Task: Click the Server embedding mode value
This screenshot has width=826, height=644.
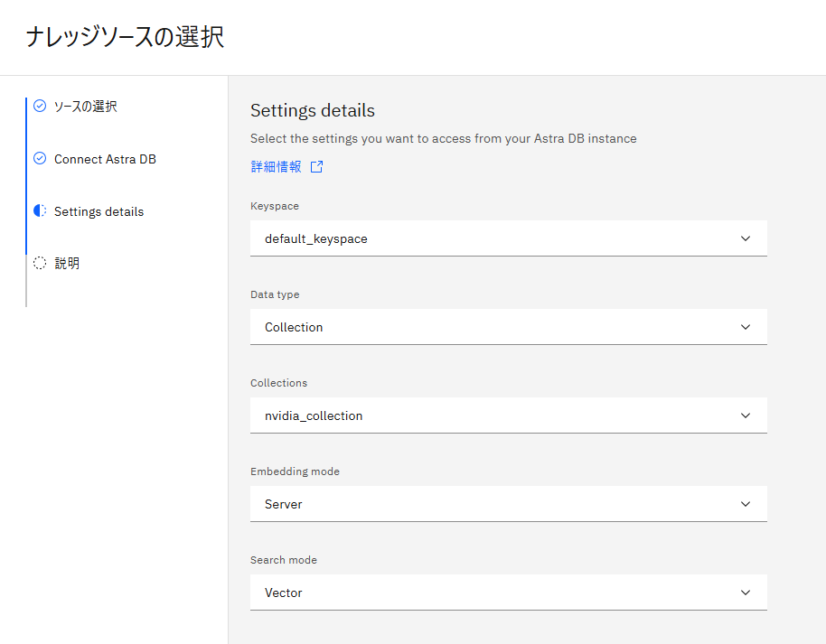Action: 284,504
